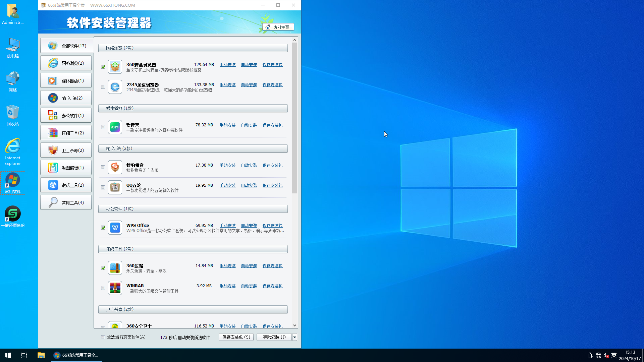The width and height of the screenshot is (644, 362).
Task: Click 网络浏览 (2款) section header
Action: coord(193,48)
